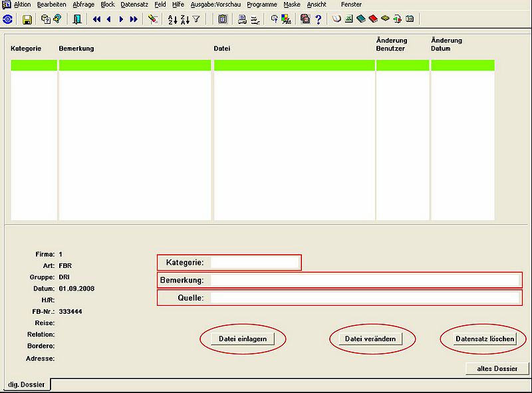Go to next record with right arrow

[121, 19]
